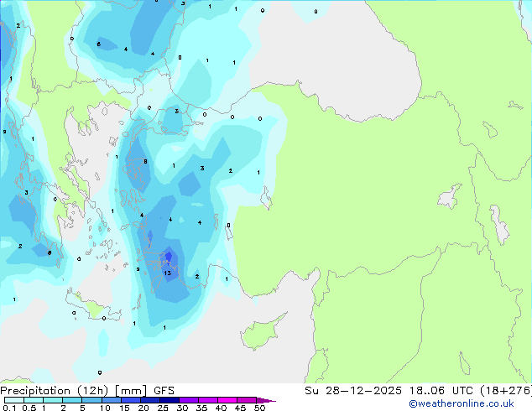Click the "13" precipitation value on the map
The image size is (532, 411).
pos(167,273)
